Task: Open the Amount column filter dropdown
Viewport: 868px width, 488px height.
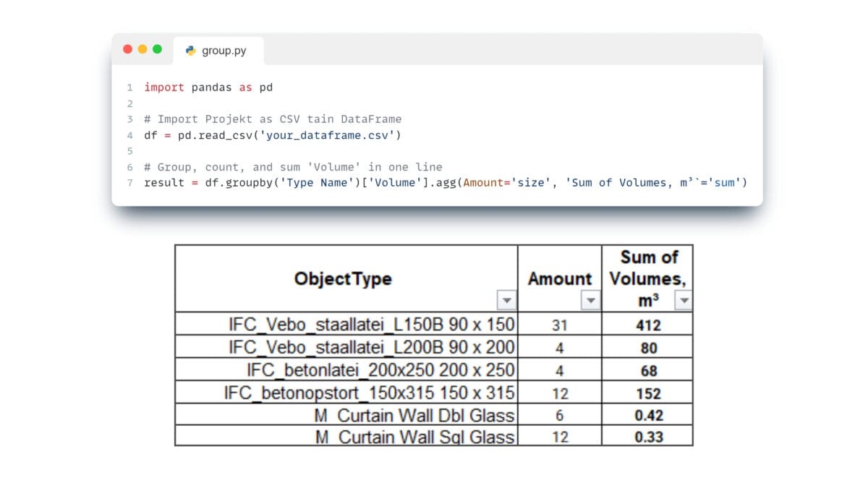Action: pos(592,301)
